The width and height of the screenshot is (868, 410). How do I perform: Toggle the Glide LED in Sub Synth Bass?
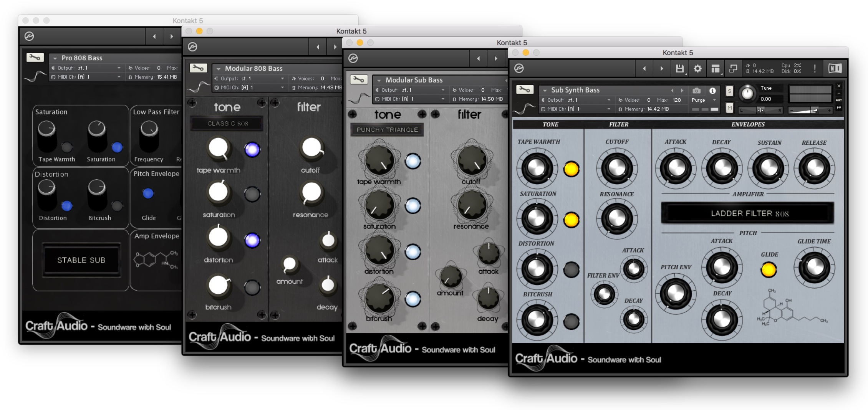(769, 269)
